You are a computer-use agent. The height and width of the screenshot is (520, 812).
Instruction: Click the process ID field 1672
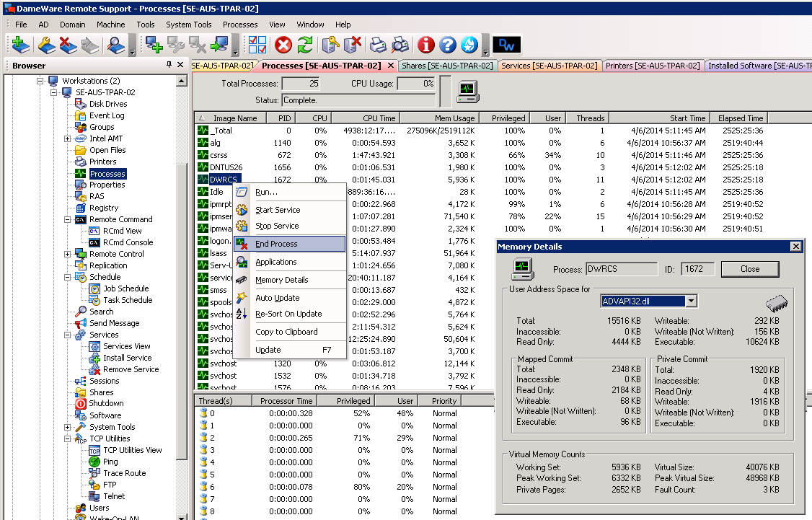point(699,269)
